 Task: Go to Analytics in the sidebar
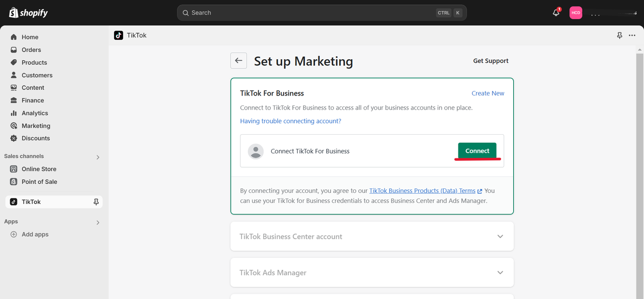coord(35,113)
